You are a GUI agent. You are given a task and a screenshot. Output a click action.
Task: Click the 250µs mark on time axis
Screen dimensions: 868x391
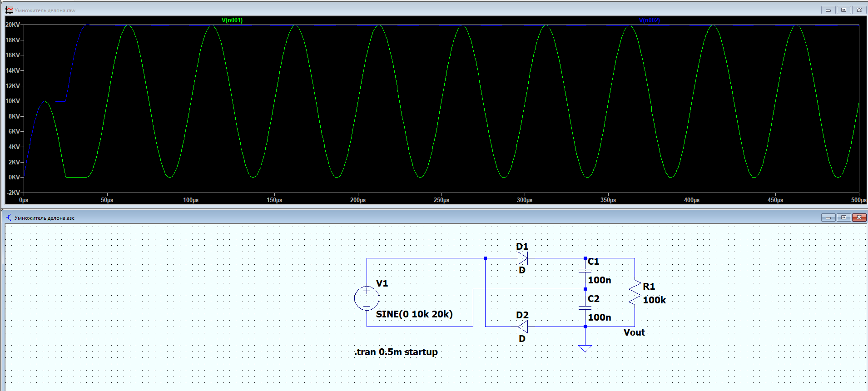(441, 200)
